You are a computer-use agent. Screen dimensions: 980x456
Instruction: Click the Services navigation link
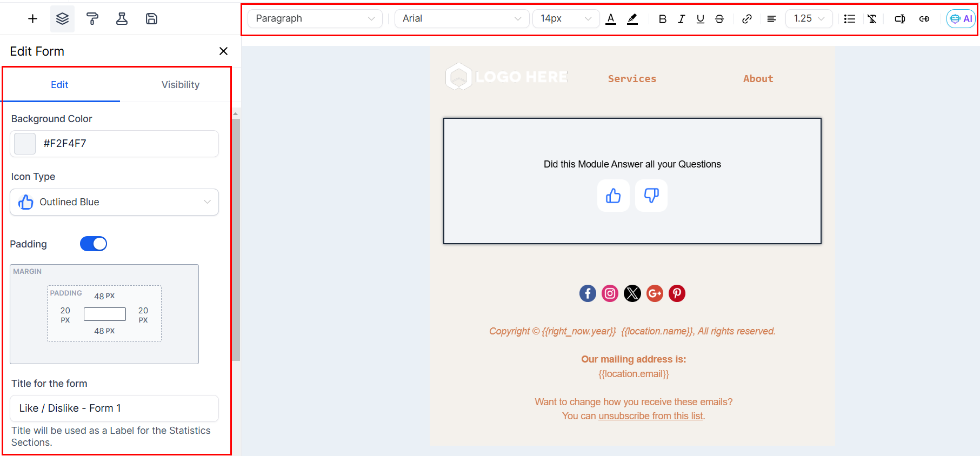tap(632, 79)
